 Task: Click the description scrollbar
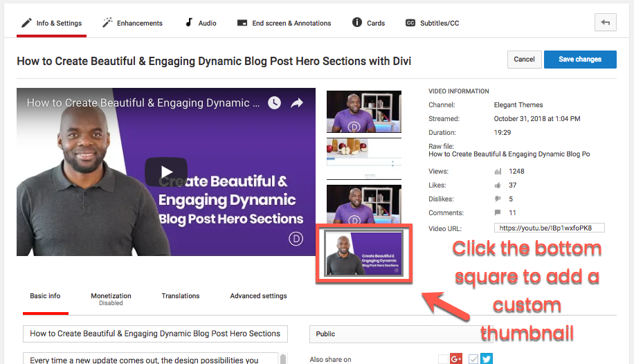point(283,358)
